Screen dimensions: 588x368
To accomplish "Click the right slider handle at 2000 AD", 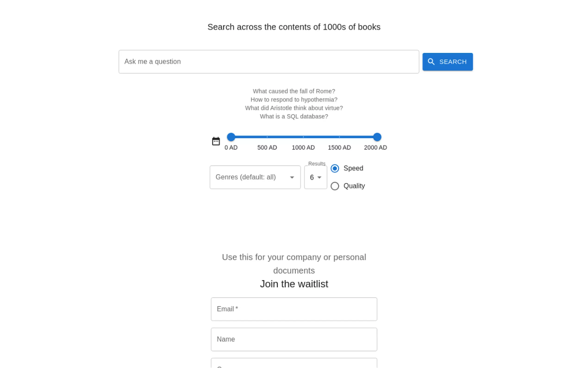I will (377, 137).
